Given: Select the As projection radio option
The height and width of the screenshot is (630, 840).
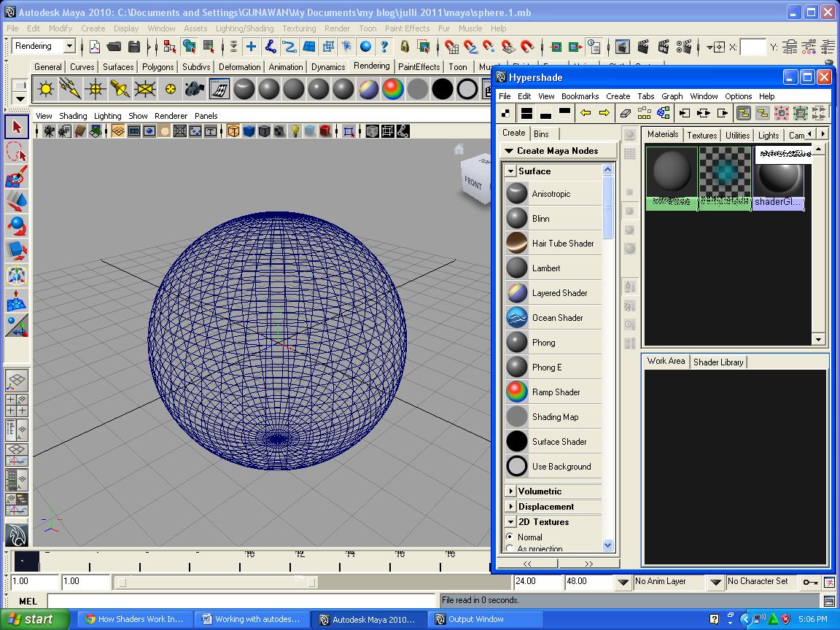Looking at the screenshot, I should [x=510, y=548].
